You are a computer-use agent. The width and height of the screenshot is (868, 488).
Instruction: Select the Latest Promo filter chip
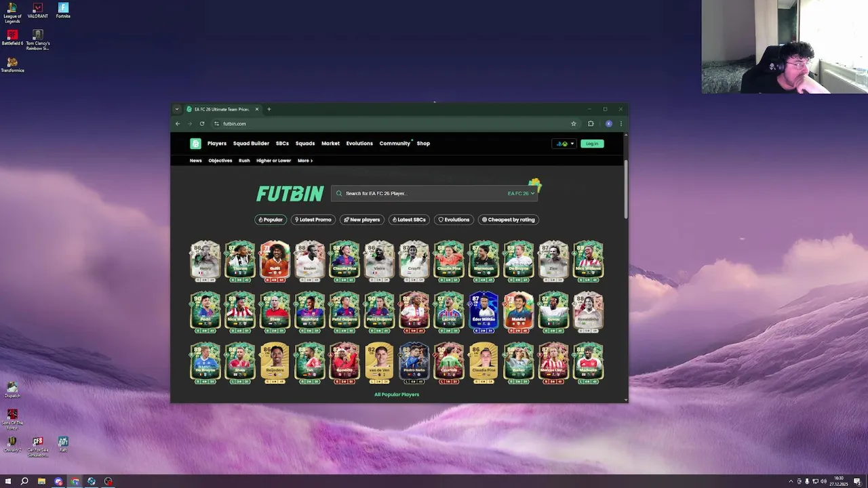pyautogui.click(x=313, y=220)
